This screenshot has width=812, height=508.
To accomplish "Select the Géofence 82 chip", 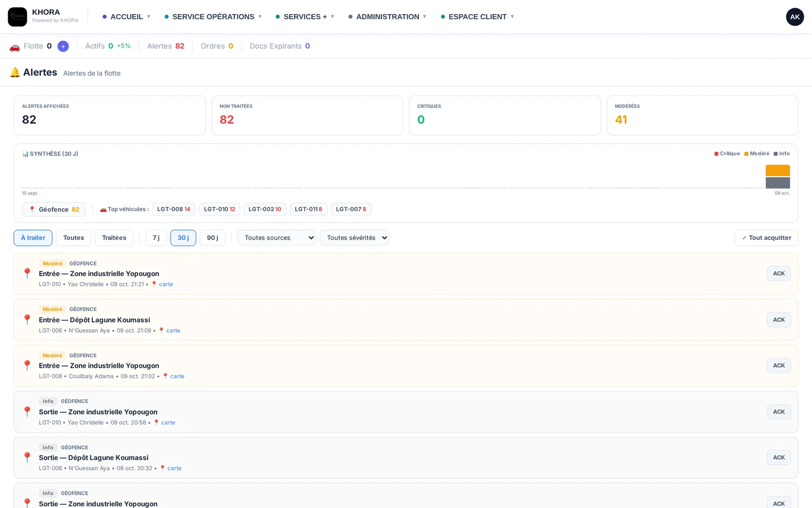I will click(x=54, y=209).
